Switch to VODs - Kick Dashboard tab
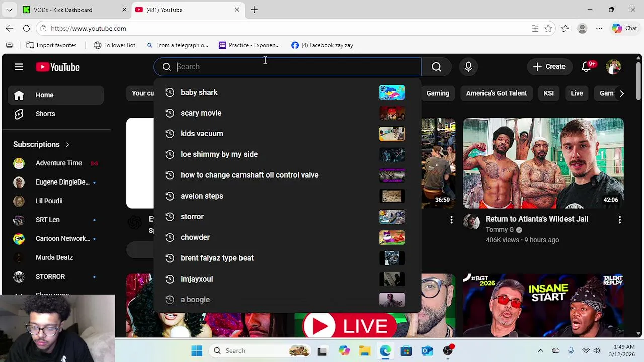 74,10
